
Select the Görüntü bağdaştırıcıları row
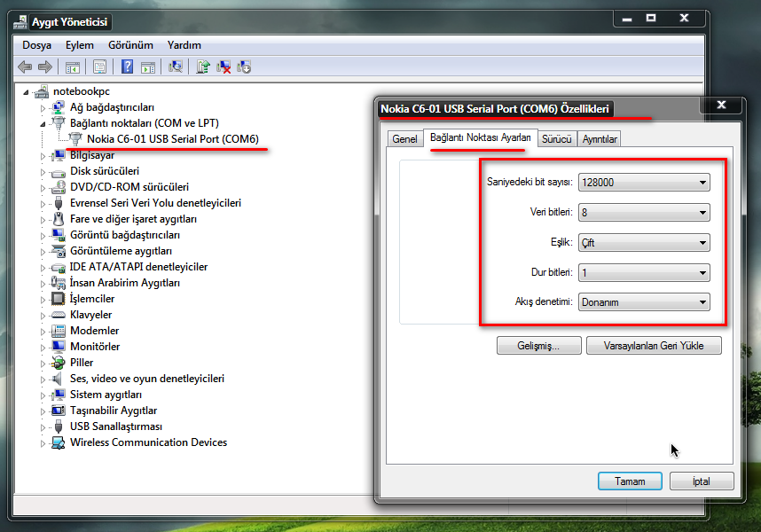click(125, 235)
